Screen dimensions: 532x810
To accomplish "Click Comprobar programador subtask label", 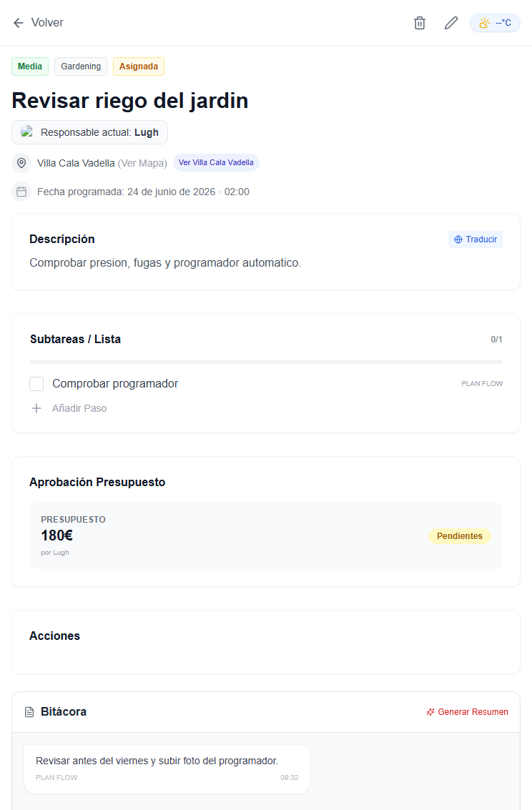I will [x=115, y=383].
